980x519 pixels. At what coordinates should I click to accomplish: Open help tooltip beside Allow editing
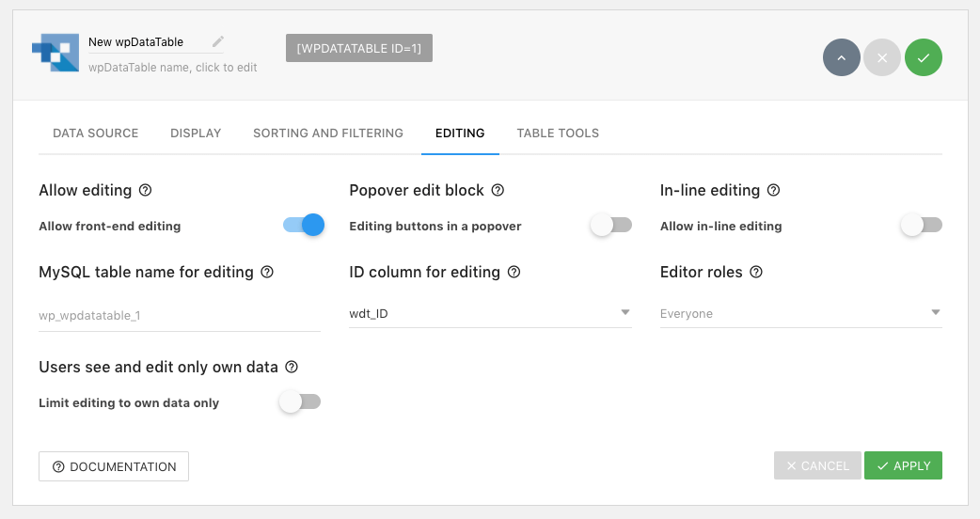click(145, 190)
